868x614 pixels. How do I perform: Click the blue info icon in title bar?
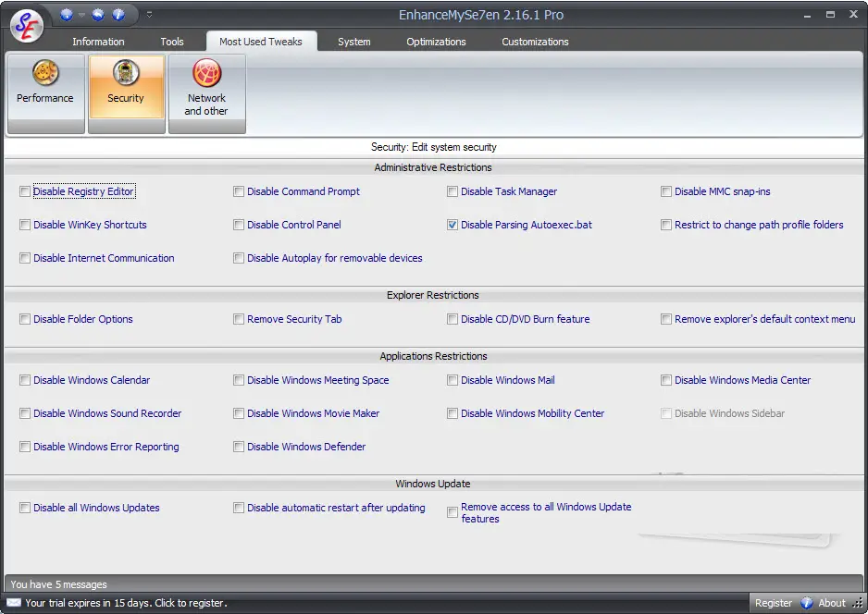click(x=118, y=15)
